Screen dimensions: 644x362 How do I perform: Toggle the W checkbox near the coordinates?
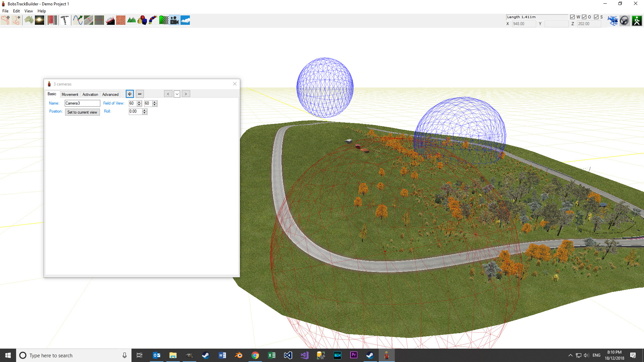[573, 17]
